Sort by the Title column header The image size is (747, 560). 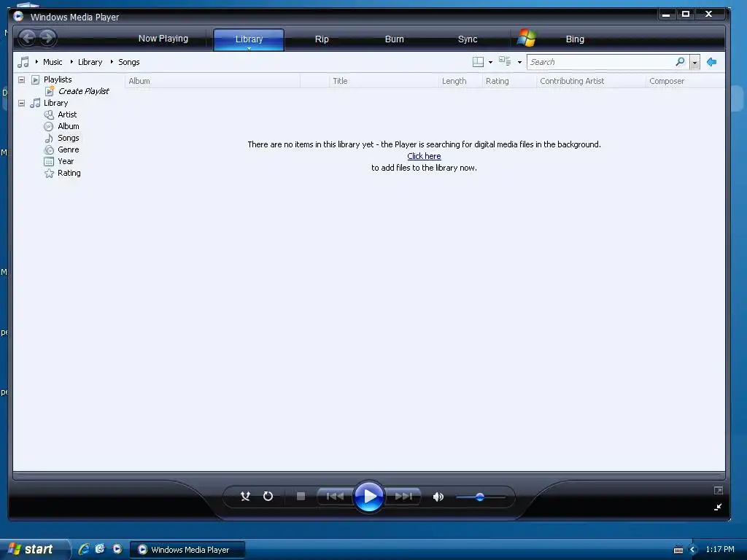[x=384, y=81]
